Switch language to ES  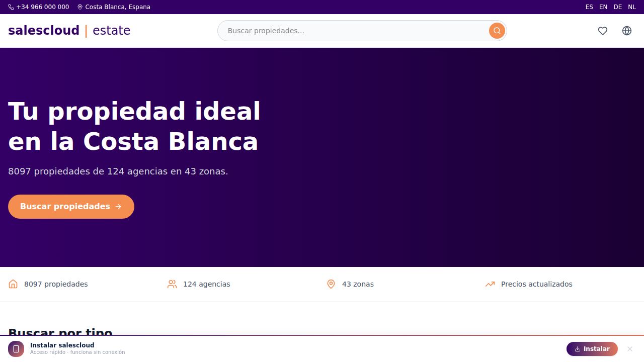[589, 7]
